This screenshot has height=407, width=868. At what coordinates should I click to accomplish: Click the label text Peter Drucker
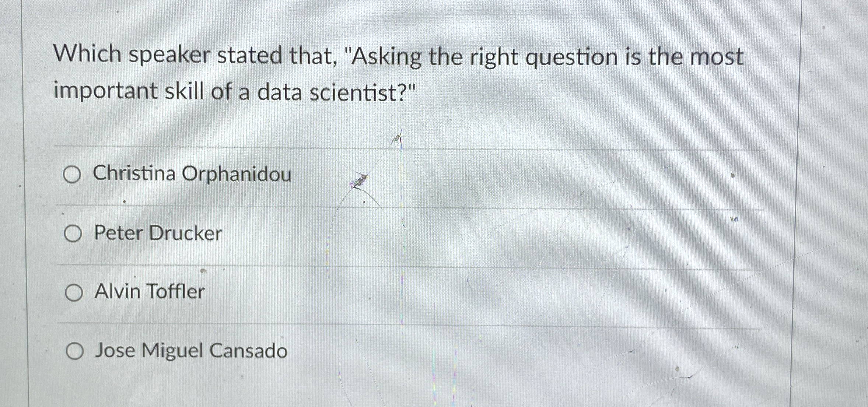coord(158,233)
